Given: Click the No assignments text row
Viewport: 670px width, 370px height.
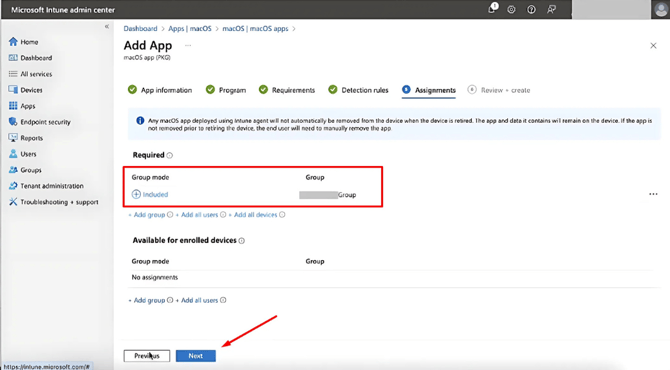Looking at the screenshot, I should (x=155, y=277).
